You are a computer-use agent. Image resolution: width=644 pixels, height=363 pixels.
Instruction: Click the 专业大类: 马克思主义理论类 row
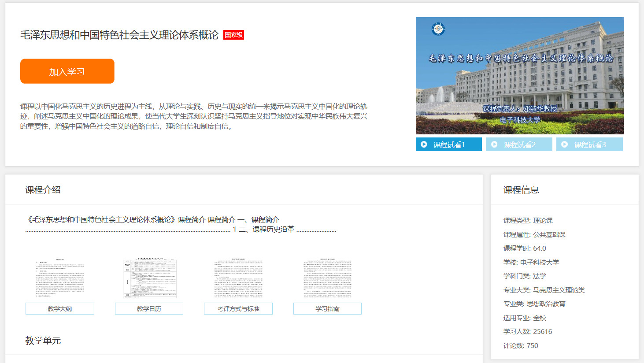pyautogui.click(x=544, y=290)
